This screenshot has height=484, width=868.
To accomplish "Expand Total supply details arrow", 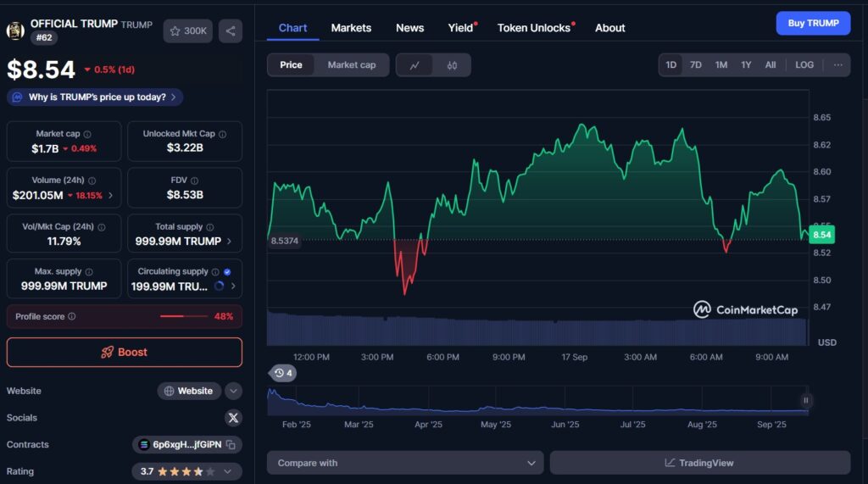I will [229, 242].
